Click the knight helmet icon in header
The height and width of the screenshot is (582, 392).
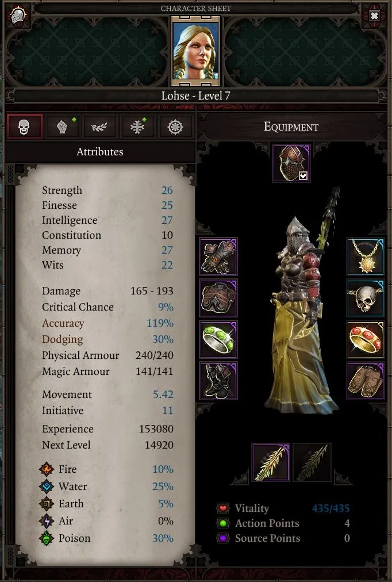[x=18, y=16]
